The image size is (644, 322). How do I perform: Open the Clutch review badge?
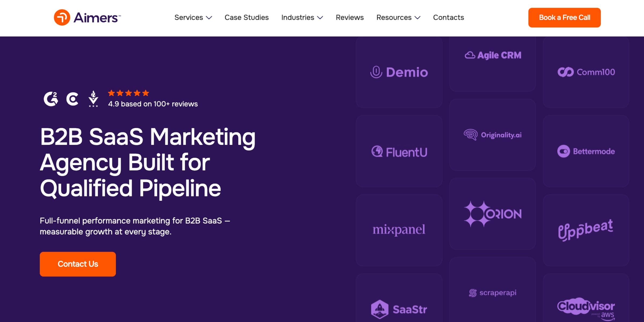[72, 99]
